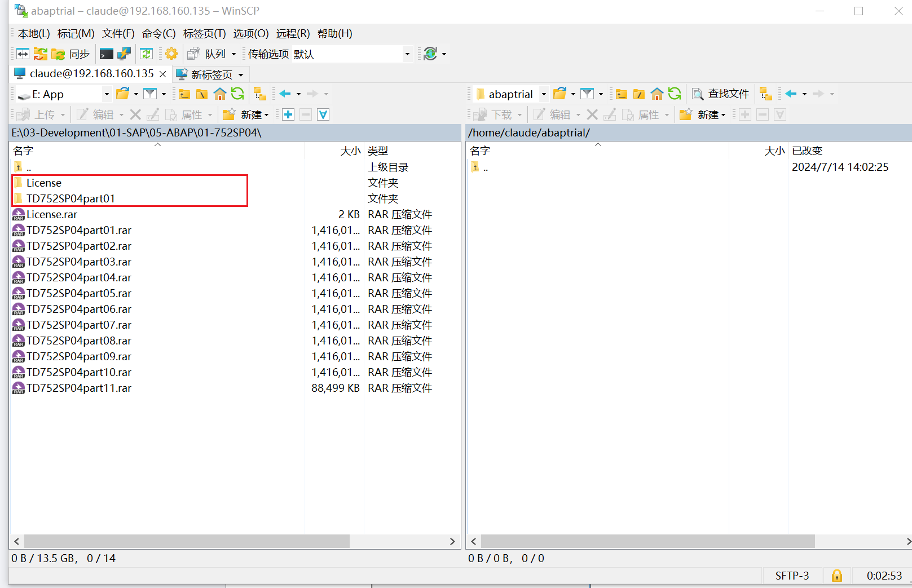The image size is (912, 588).
Task: Navigate back in the remote panel
Action: pos(791,94)
